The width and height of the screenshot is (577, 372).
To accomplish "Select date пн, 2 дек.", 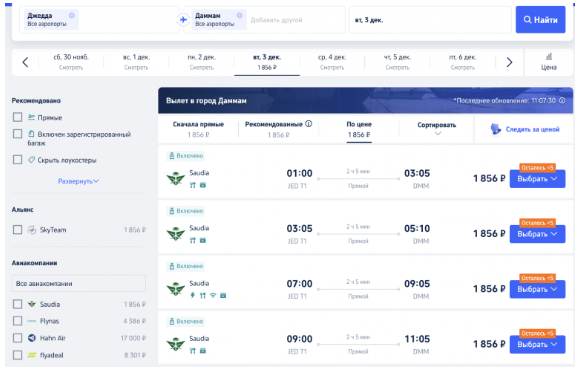I will pyautogui.click(x=202, y=62).
